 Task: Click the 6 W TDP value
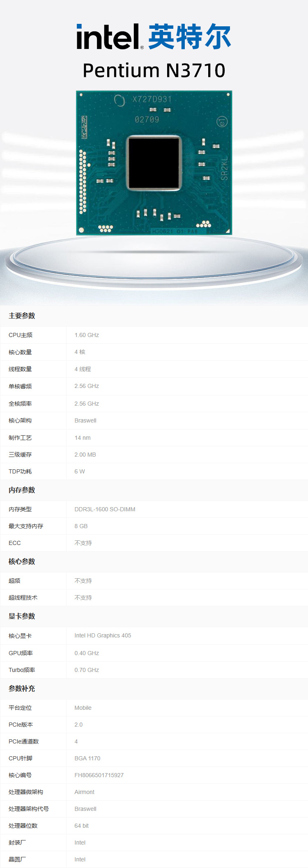[80, 471]
